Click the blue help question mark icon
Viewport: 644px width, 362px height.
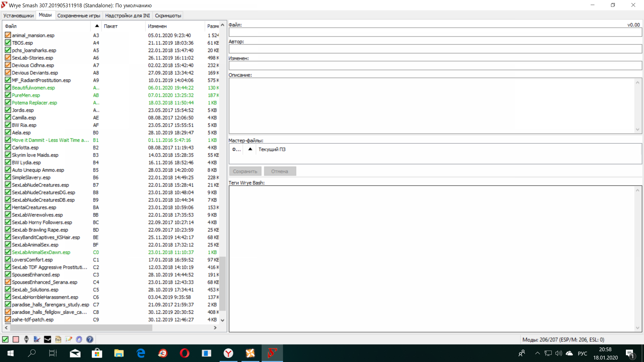90,339
